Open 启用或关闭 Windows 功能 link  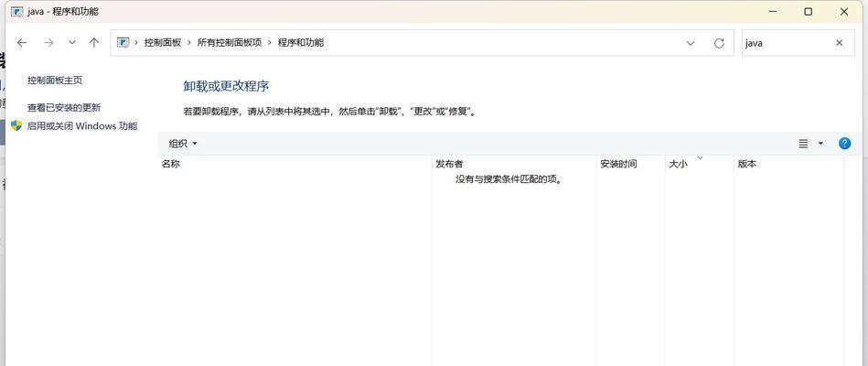[82, 125]
